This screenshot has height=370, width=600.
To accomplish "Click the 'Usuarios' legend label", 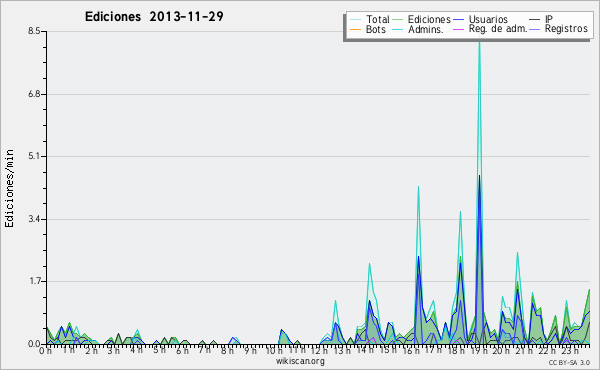I will tap(488, 19).
